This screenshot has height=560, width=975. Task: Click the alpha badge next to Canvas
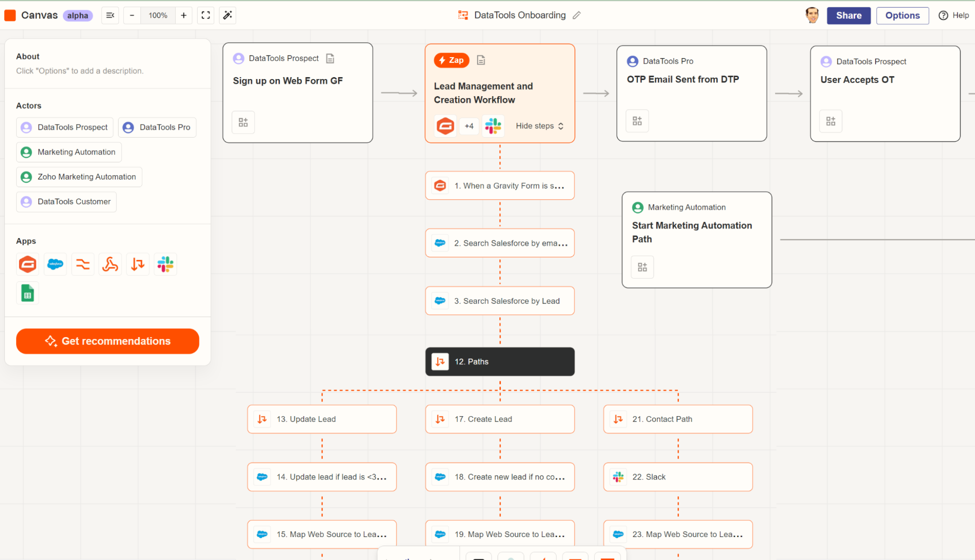[78, 16]
